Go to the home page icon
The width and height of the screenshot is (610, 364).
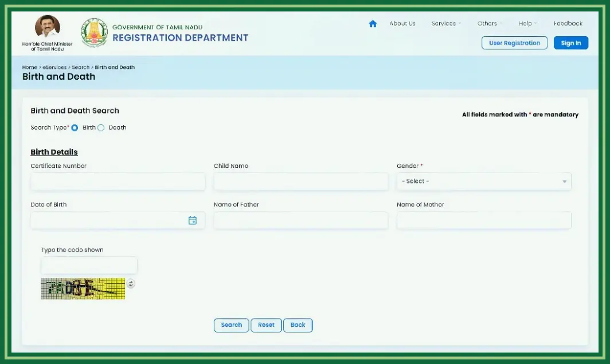pyautogui.click(x=373, y=24)
